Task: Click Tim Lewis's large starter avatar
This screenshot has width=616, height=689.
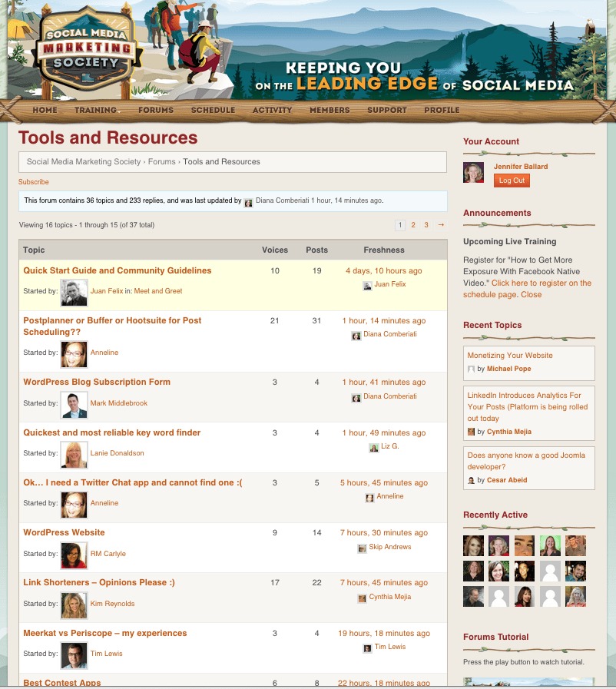Action: coord(74,656)
